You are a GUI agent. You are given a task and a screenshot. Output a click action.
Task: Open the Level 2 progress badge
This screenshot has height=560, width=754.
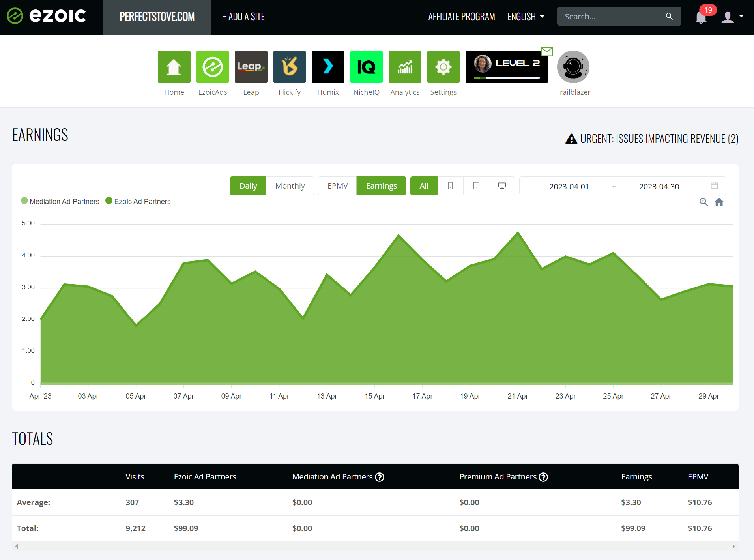point(507,67)
